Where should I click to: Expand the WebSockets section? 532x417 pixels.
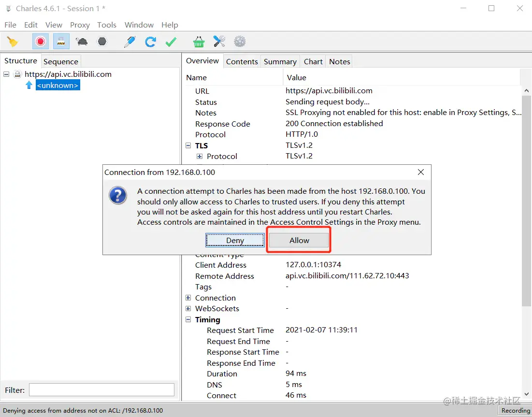pyautogui.click(x=188, y=308)
